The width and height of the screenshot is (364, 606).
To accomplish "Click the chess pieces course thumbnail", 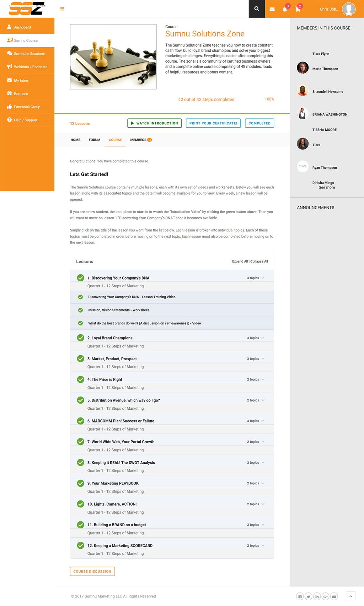I will 113,57.
